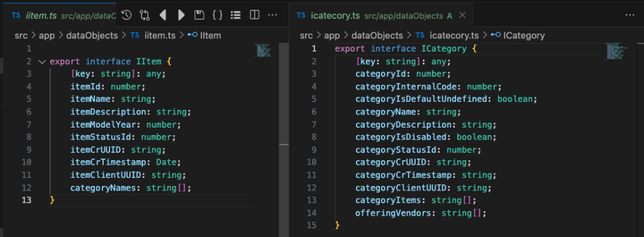The height and width of the screenshot is (237, 644).
Task: Click the left editor minimap preview
Action: point(264,50)
